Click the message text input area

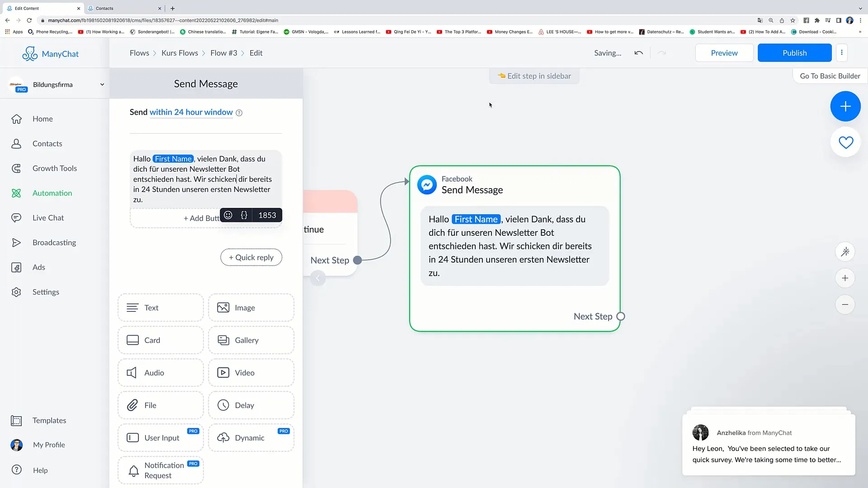click(x=206, y=179)
